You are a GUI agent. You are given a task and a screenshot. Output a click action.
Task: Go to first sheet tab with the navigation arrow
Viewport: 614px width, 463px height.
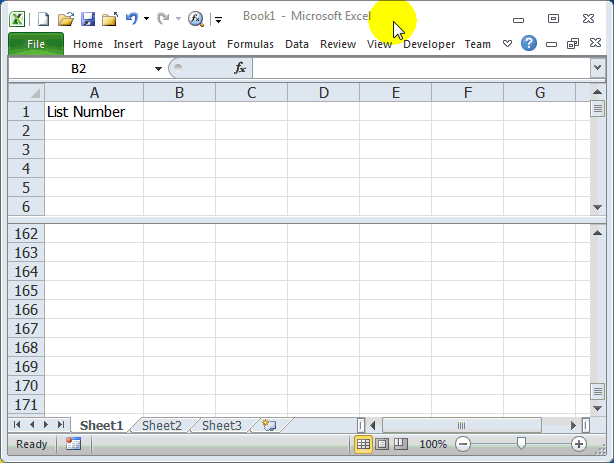[17, 425]
